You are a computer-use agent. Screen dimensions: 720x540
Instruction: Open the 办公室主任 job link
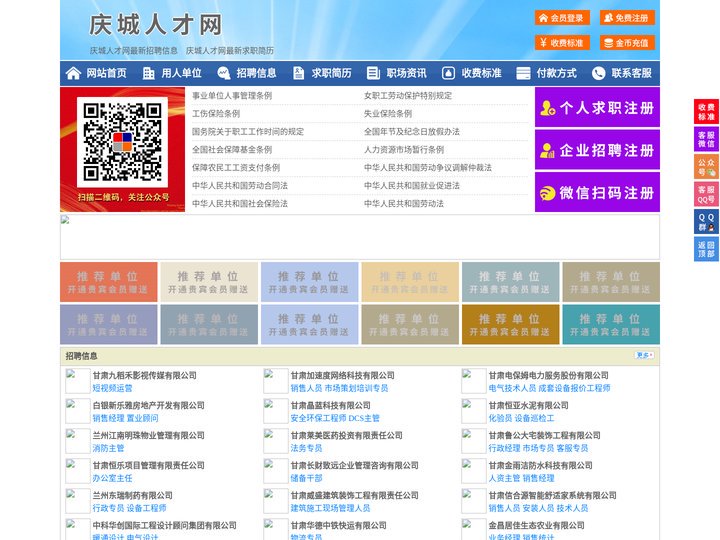(x=112, y=478)
